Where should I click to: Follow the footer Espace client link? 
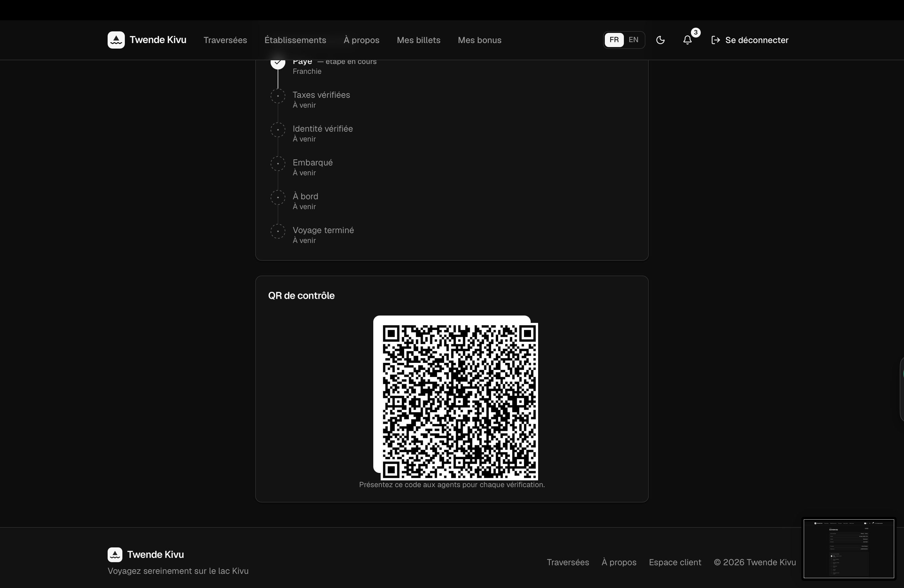(x=675, y=562)
